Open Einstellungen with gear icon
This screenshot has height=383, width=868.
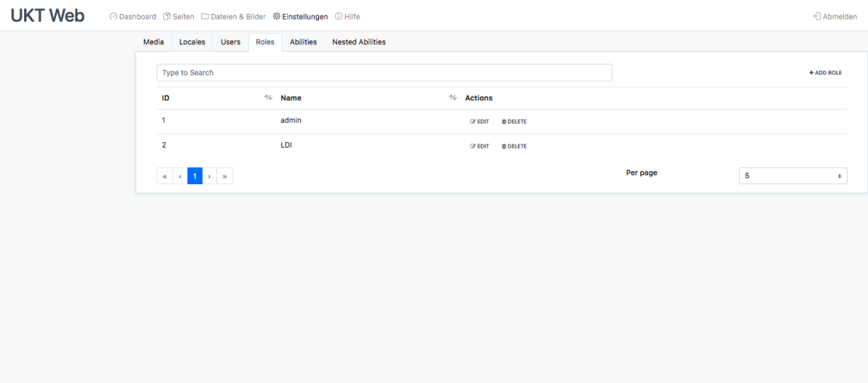pyautogui.click(x=300, y=16)
